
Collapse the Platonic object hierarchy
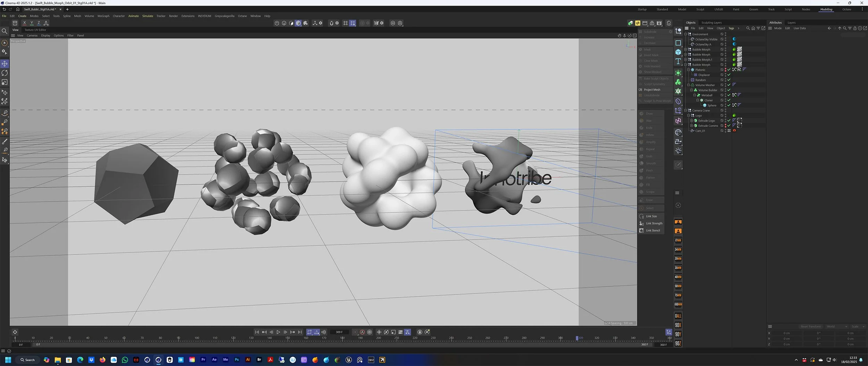[688, 70]
